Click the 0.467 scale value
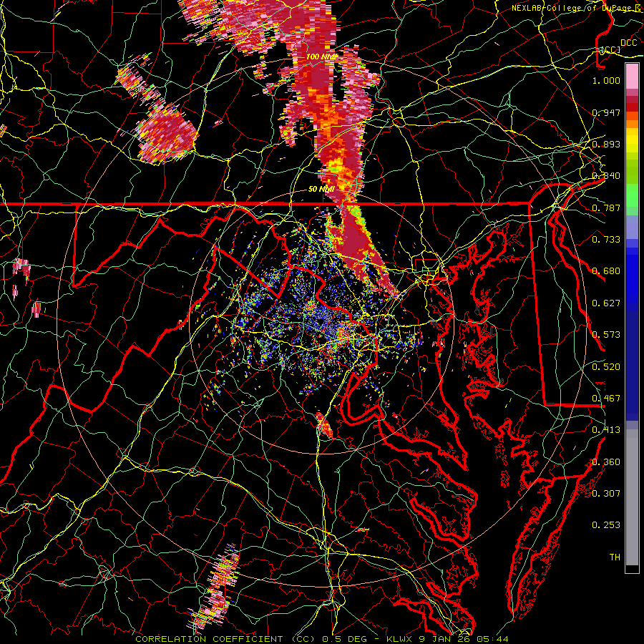 pos(606,399)
